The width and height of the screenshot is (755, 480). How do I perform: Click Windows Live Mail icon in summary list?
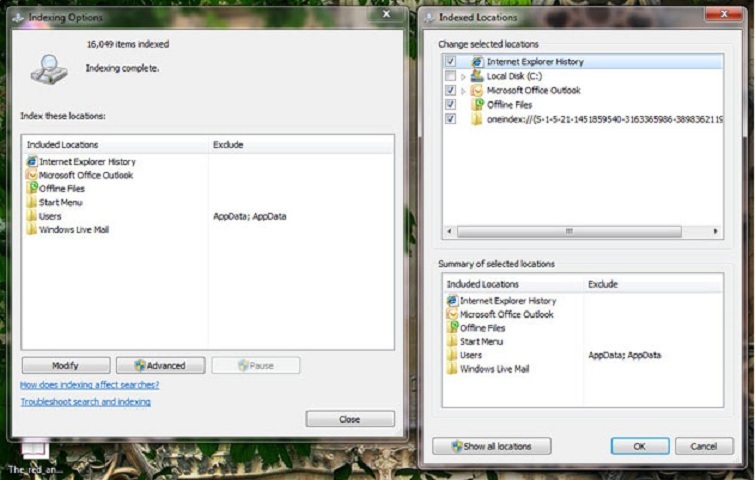(x=452, y=369)
